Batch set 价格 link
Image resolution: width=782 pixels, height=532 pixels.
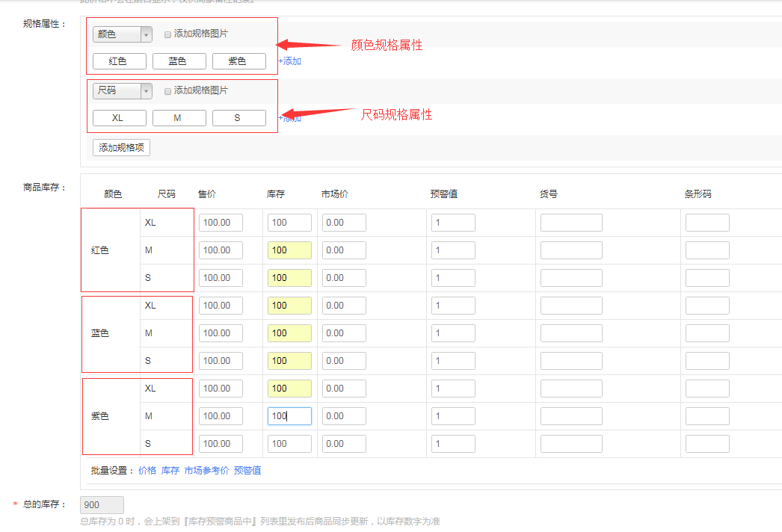coord(147,470)
